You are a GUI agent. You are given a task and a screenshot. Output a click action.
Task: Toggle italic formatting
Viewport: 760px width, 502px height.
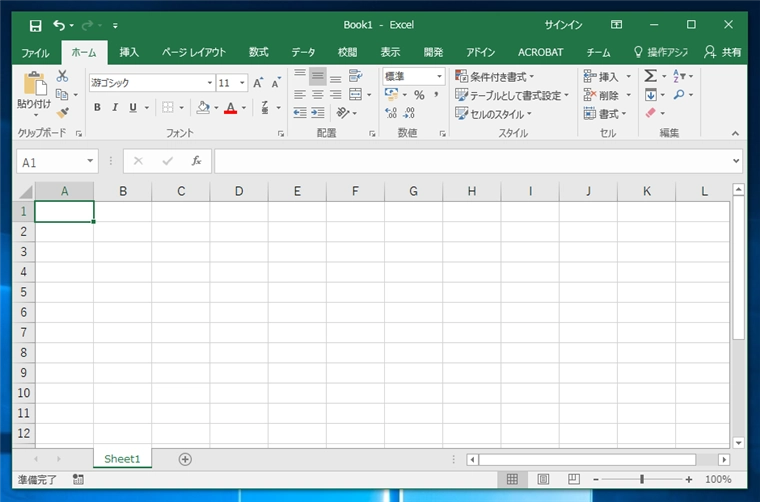click(x=115, y=108)
